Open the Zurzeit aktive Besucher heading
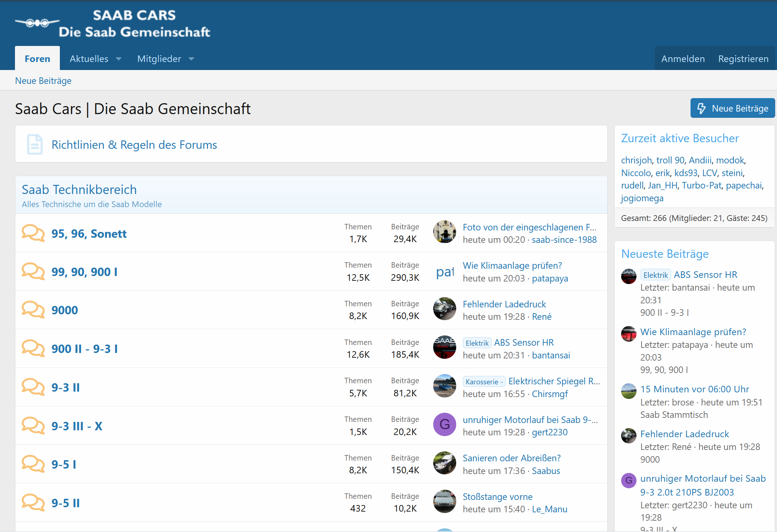 tap(680, 138)
